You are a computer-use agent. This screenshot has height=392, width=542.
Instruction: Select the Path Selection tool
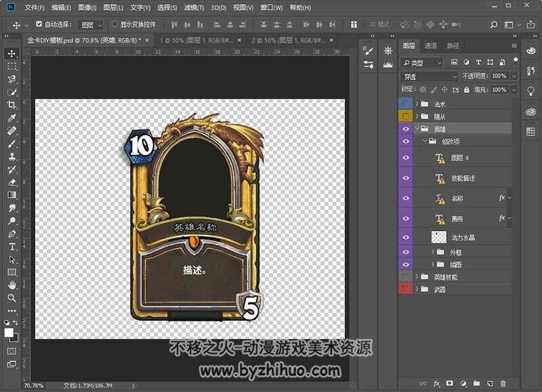12,259
